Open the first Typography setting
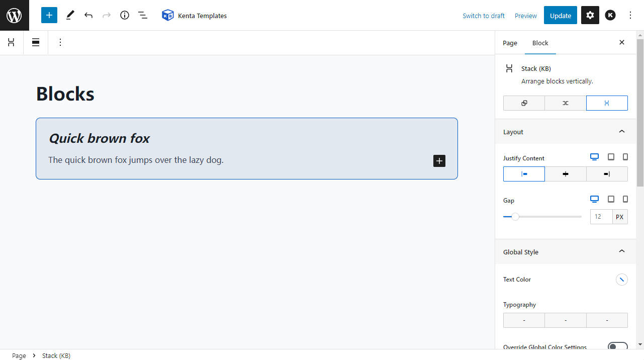This screenshot has height=360, width=644. pos(524,320)
